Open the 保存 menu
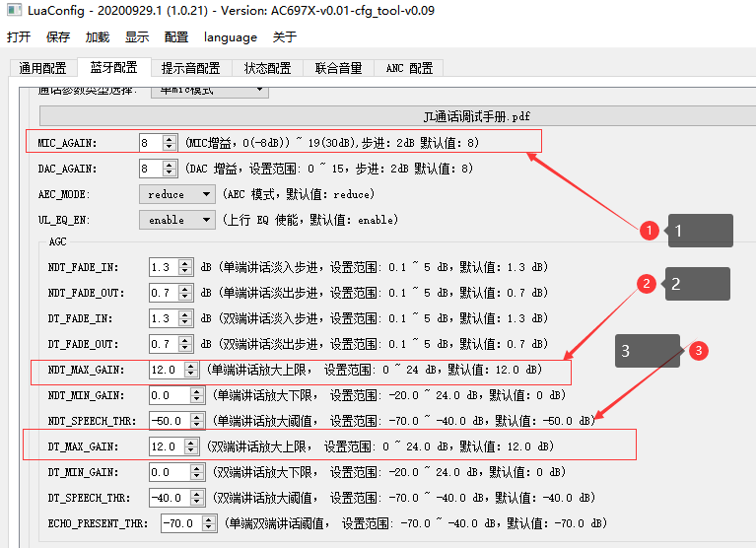756x548 pixels. (x=58, y=37)
